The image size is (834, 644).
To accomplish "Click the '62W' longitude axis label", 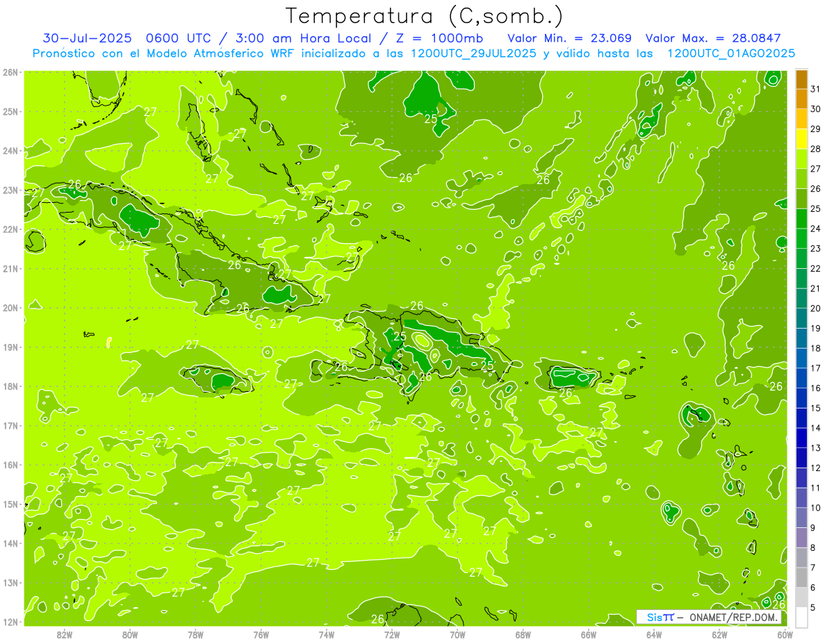I will point(719,634).
